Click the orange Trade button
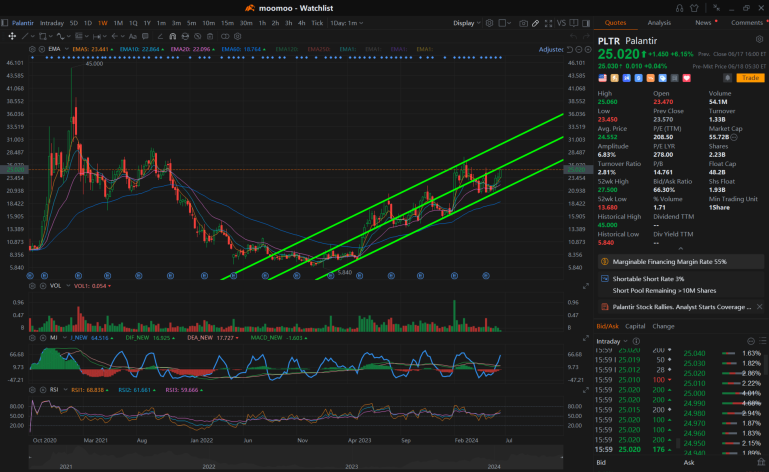 750,78
